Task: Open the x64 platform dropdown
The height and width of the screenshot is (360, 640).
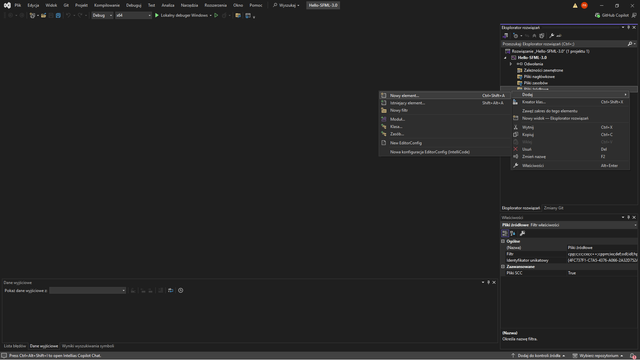Action: coord(133,16)
